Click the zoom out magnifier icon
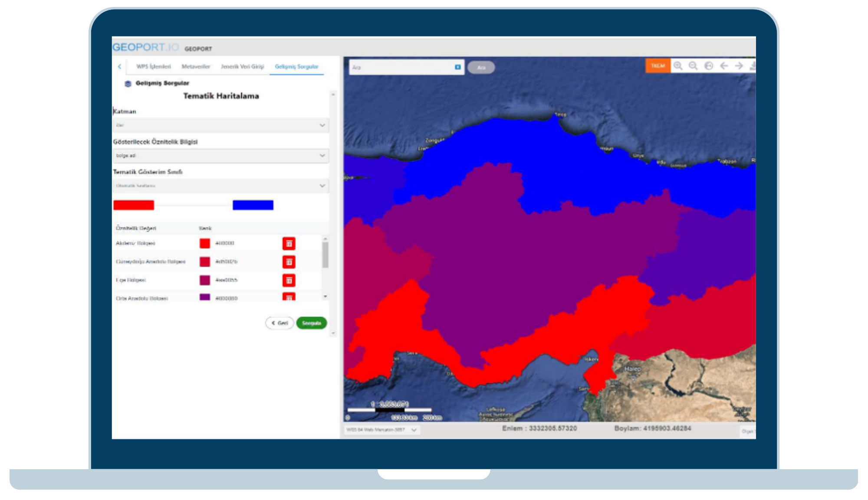The width and height of the screenshot is (868, 500). [693, 66]
